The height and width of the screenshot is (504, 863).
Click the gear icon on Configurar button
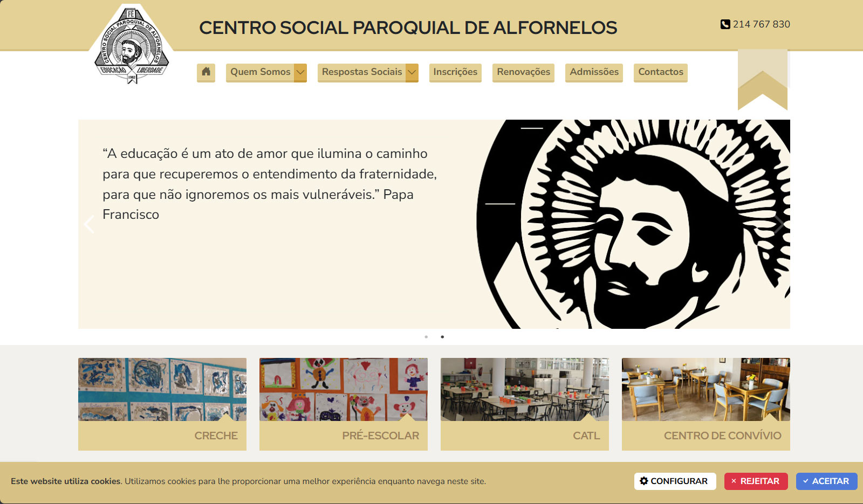point(644,481)
